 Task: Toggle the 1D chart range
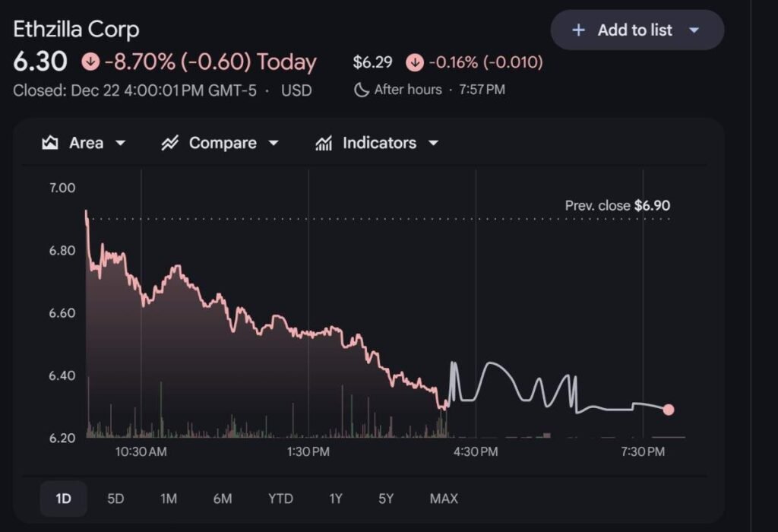pyautogui.click(x=64, y=499)
